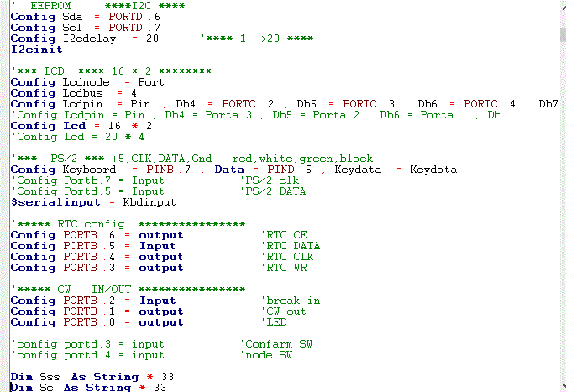Viewport: 566px width, 392px height.
Task: Click the PORTD .6 value on the Sda line
Action: 111,17
